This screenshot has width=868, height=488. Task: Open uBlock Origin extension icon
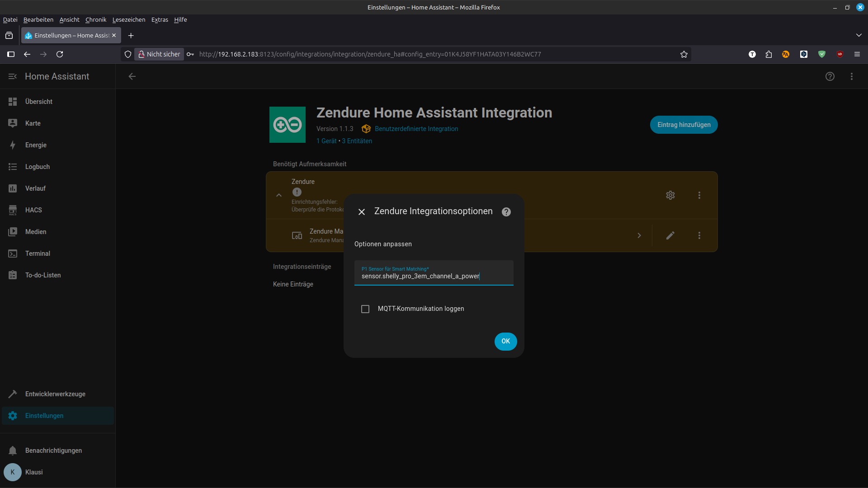tap(840, 54)
